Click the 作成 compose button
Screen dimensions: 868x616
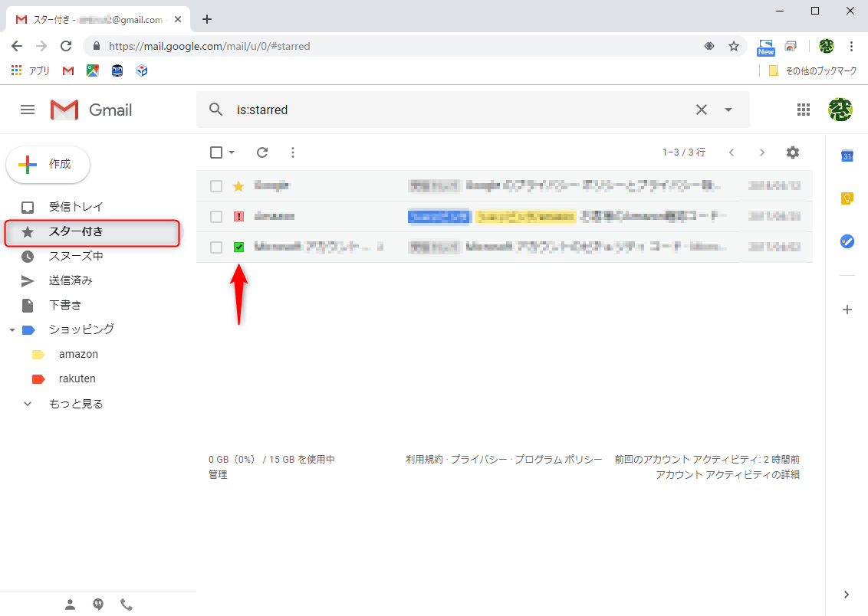tap(48, 164)
